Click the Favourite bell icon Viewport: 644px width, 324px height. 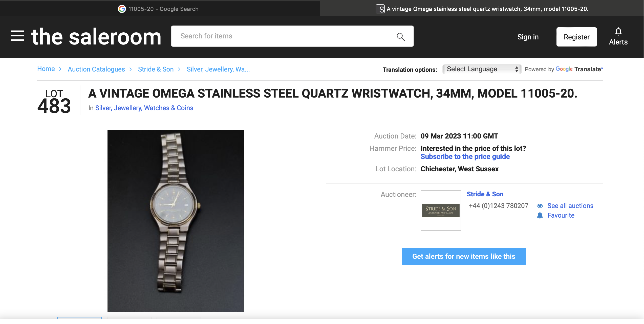point(540,216)
